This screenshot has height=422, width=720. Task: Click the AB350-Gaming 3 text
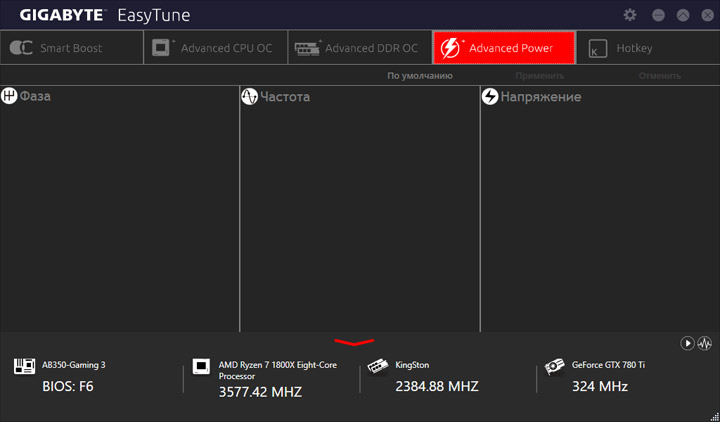[73, 365]
